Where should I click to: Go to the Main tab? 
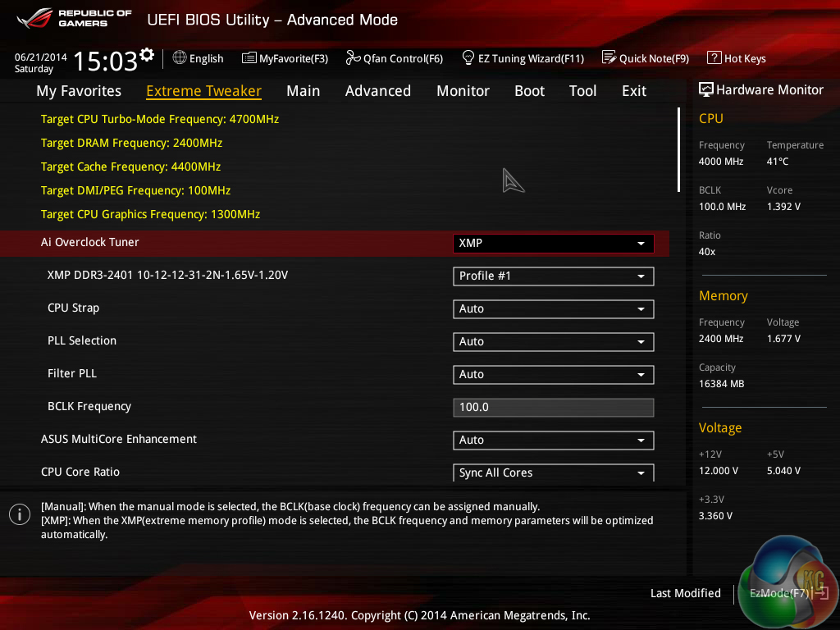(304, 91)
